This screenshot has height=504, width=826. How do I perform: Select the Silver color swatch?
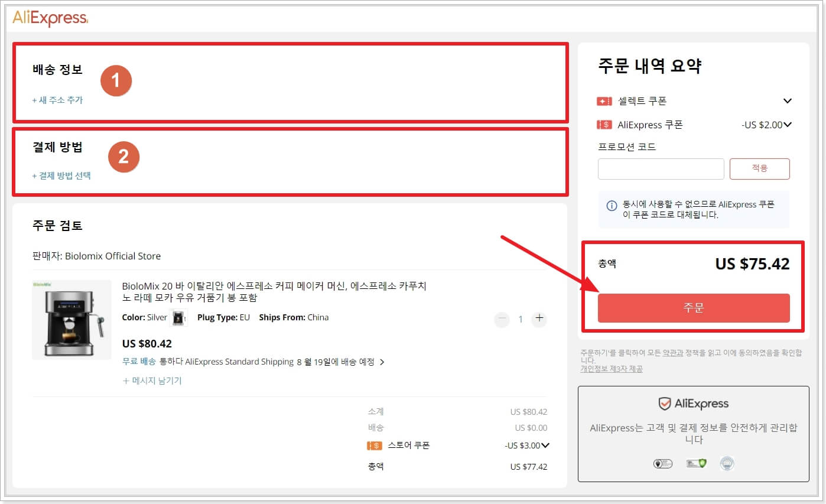tap(180, 317)
